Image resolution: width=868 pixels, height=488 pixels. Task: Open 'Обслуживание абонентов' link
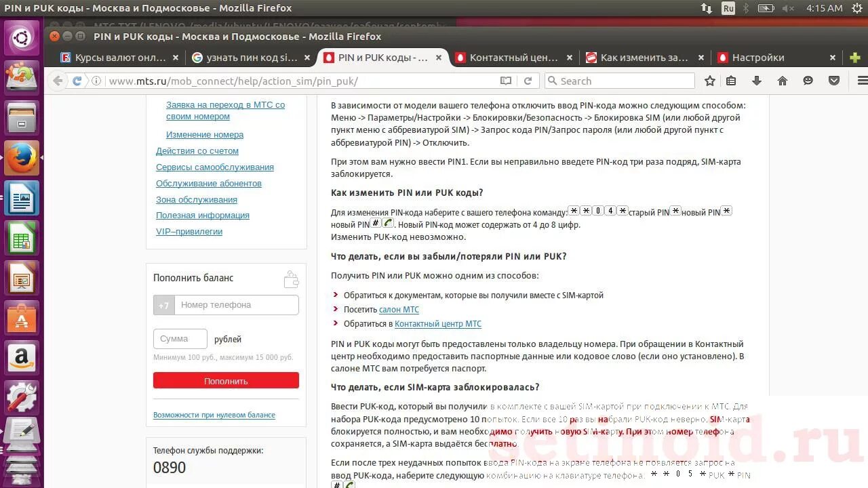[x=209, y=183]
